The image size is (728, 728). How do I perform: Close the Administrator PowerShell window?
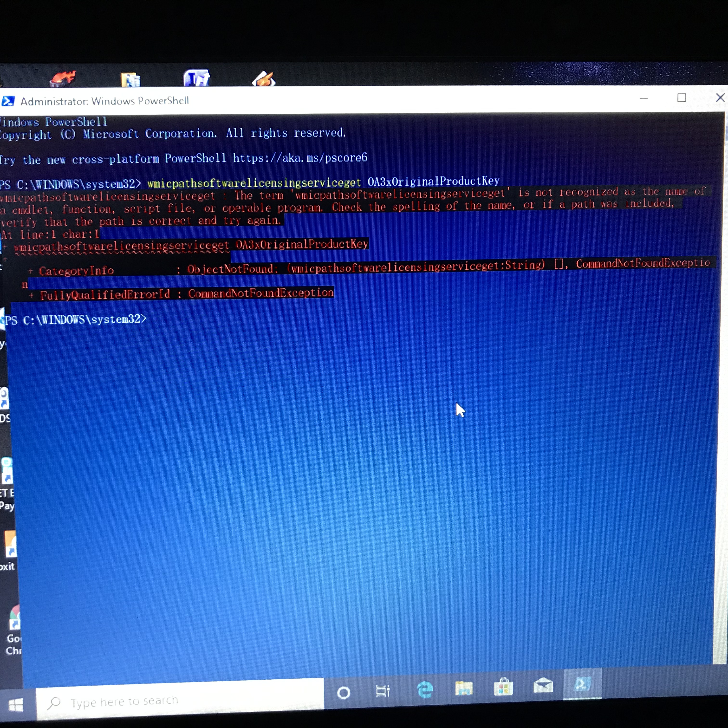pyautogui.click(x=720, y=97)
